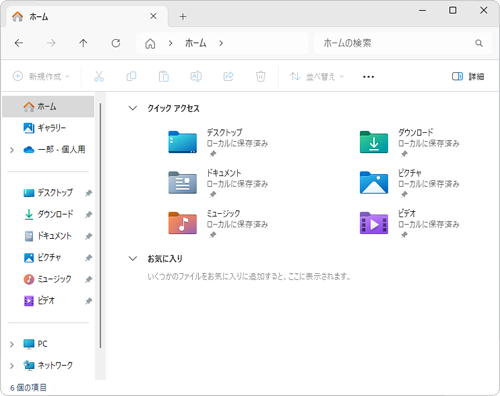The height and width of the screenshot is (396, 500).
Task: Open ピクチャ in the sidebar
Action: point(42,258)
